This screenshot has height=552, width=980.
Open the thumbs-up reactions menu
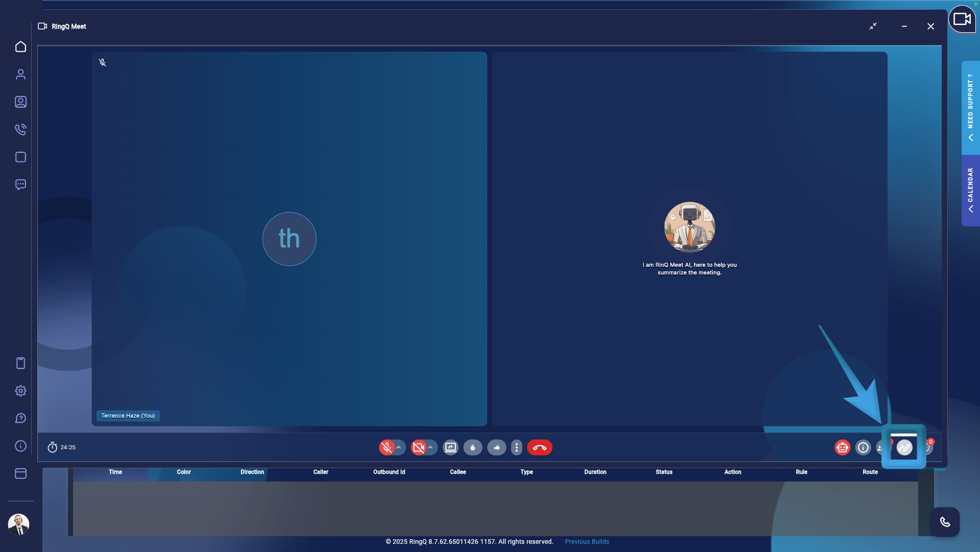tap(496, 447)
